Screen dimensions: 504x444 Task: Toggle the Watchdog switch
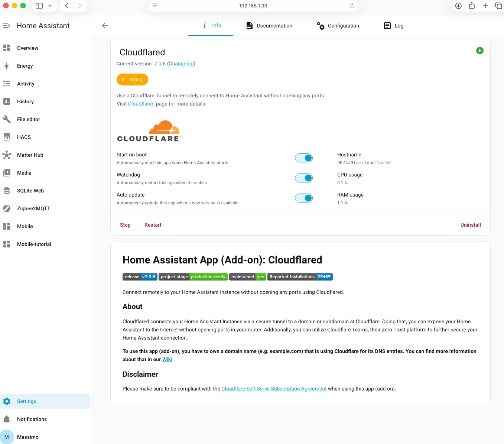304,178
